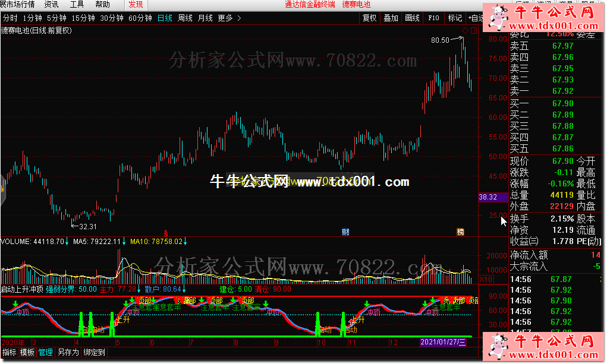Viewport: 607px width, 364px height.
Task: Open the 画线 drawing tools
Action: 412,18
